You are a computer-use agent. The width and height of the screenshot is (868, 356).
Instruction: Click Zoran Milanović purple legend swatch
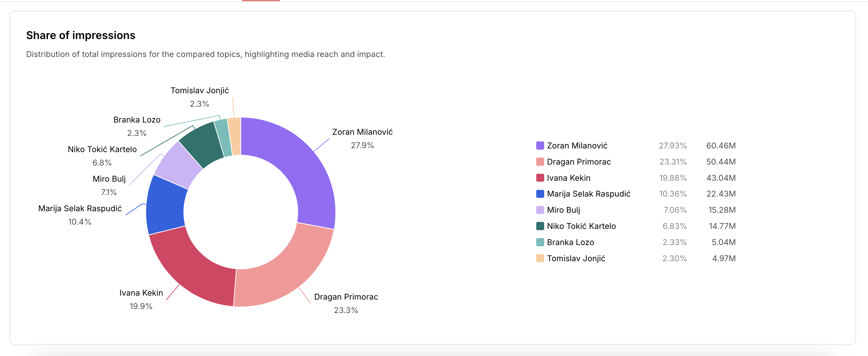[540, 146]
